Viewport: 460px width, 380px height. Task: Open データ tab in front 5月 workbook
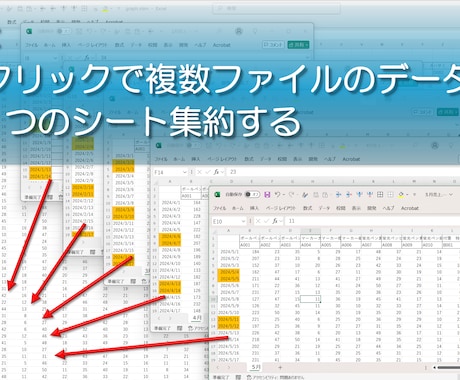pyautogui.click(x=324, y=208)
